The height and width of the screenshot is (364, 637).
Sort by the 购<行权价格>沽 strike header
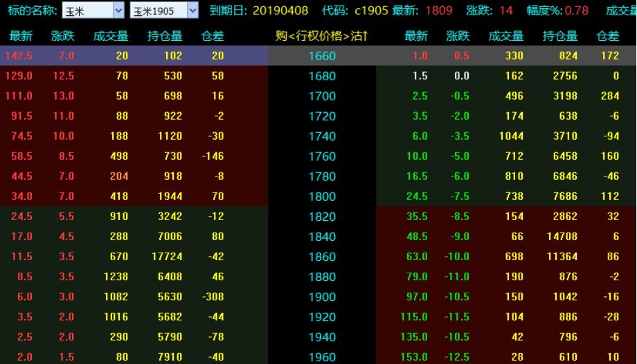(x=321, y=36)
